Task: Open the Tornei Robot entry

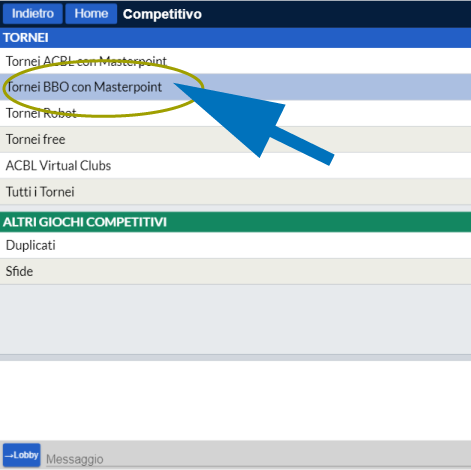Action: [x=235, y=113]
